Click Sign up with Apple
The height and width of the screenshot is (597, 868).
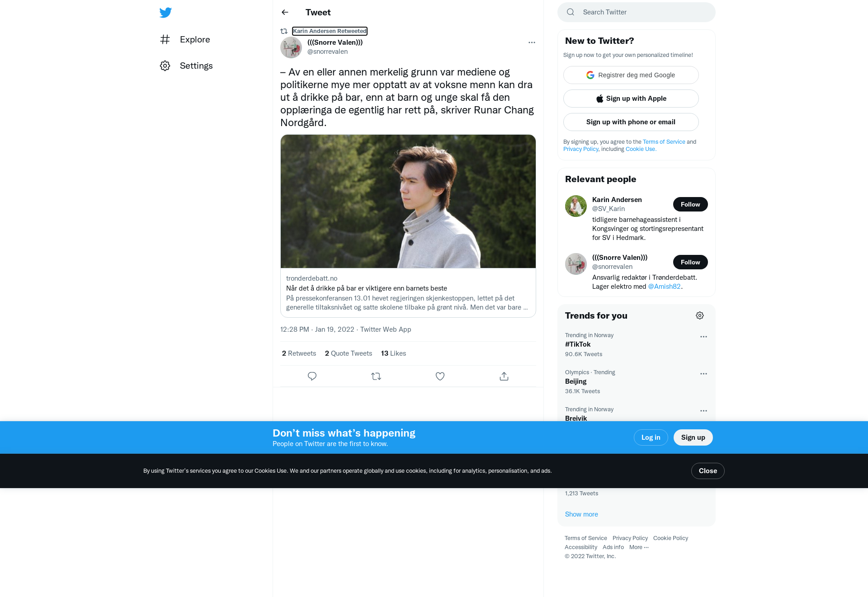(x=631, y=99)
